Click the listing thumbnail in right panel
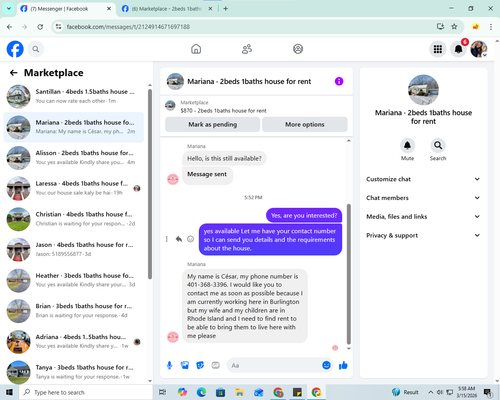This screenshot has width=500, height=400. (423, 90)
